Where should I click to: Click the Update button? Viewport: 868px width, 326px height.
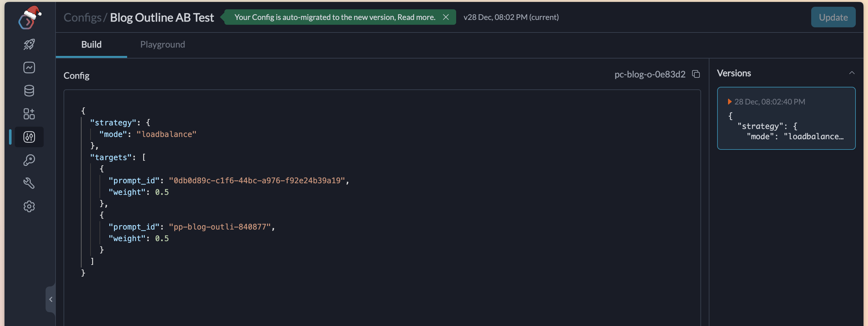[833, 17]
